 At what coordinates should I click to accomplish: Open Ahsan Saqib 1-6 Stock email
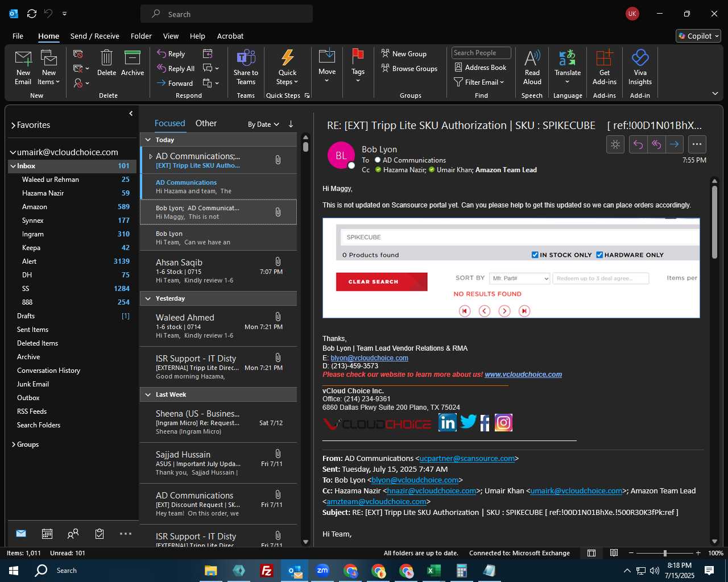point(219,271)
